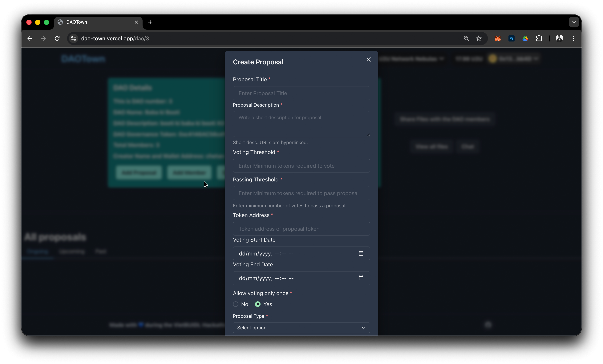Image resolution: width=603 pixels, height=364 pixels.
Task: Click the Proposal Title input field
Action: click(301, 93)
